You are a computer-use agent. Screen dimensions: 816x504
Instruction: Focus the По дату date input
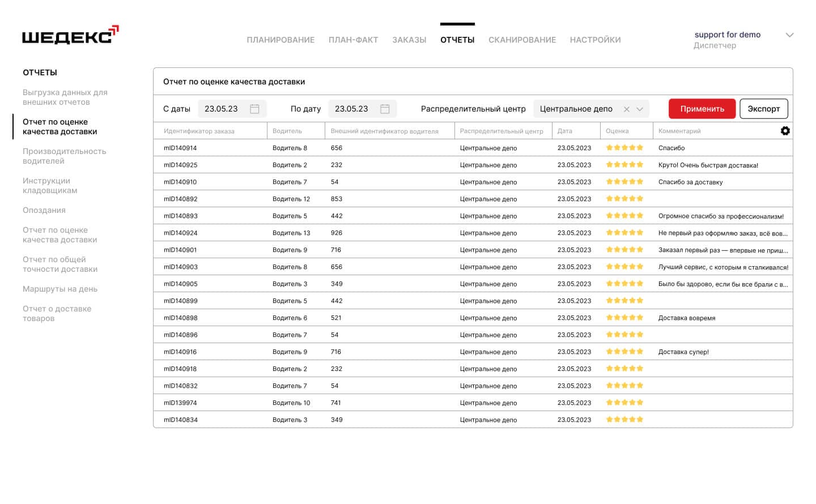coord(363,109)
